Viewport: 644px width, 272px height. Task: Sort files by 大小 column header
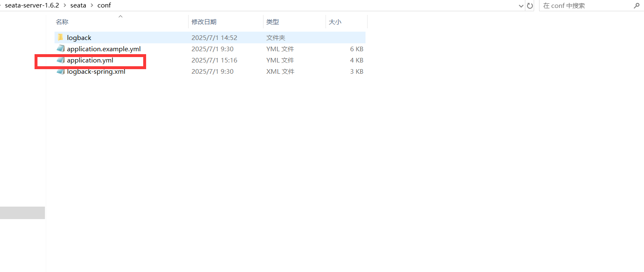click(335, 22)
